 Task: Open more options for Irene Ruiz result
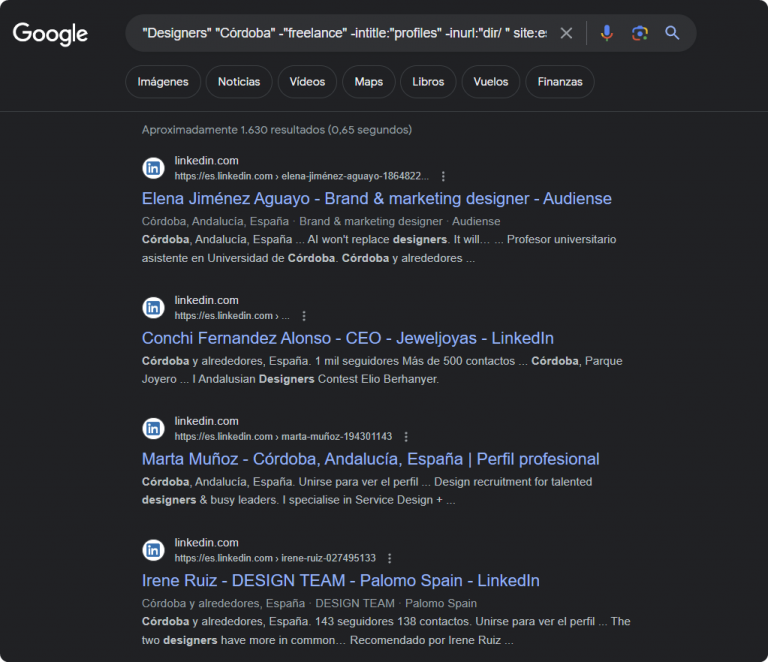[389, 558]
